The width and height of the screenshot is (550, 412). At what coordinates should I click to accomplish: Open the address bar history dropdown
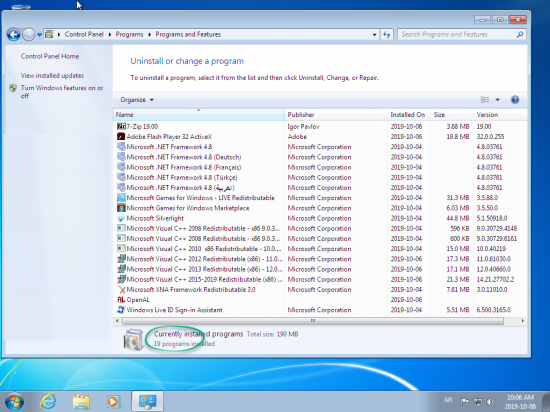pos(374,35)
